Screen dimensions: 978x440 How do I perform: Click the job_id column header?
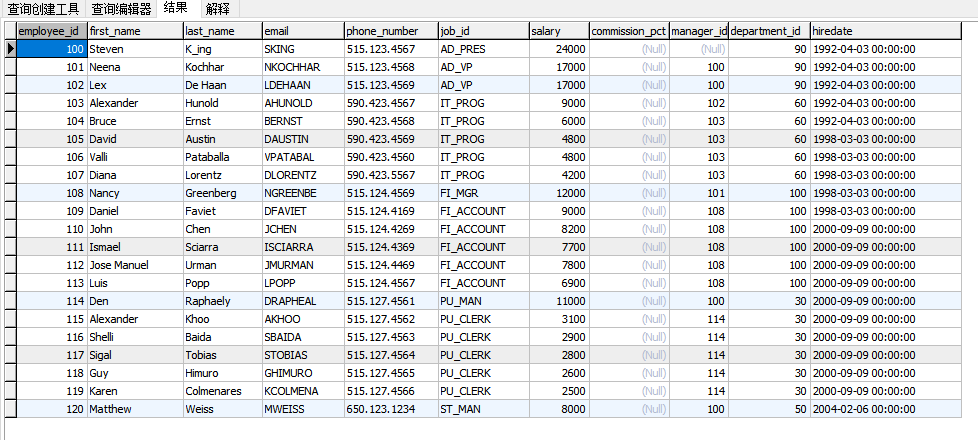[x=484, y=31]
